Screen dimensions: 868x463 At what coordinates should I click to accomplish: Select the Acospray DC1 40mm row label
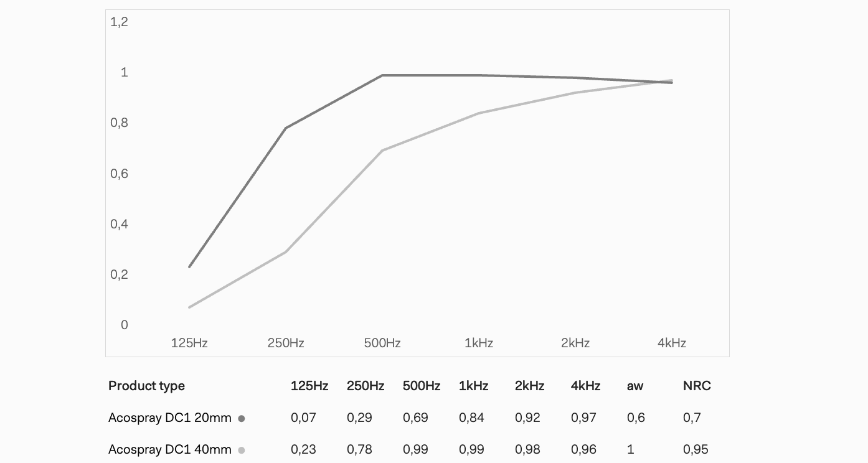(x=169, y=449)
